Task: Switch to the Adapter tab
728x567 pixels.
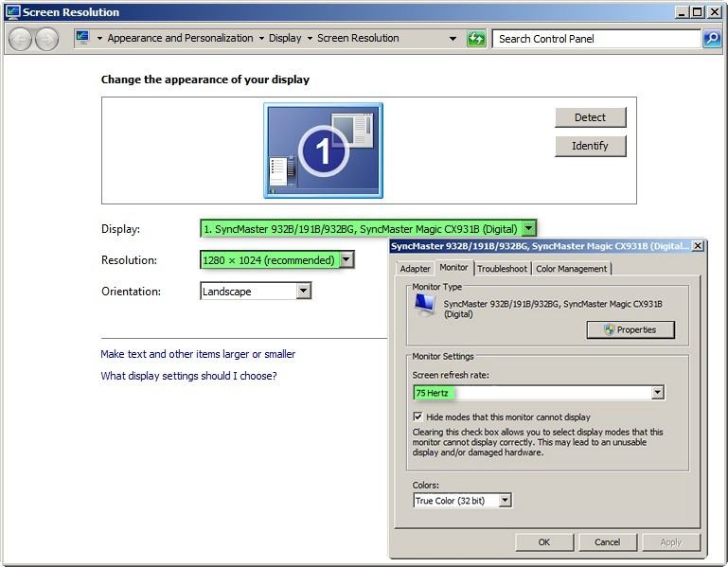Action: pyautogui.click(x=416, y=269)
